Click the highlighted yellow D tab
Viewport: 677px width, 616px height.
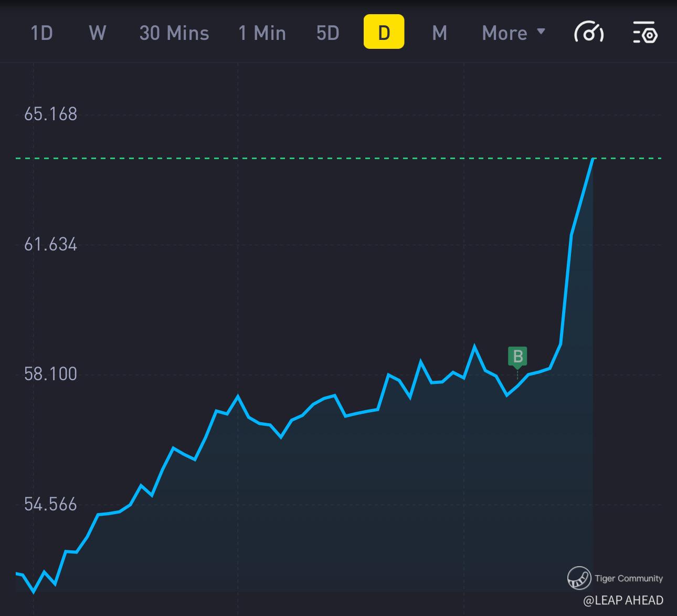point(384,32)
